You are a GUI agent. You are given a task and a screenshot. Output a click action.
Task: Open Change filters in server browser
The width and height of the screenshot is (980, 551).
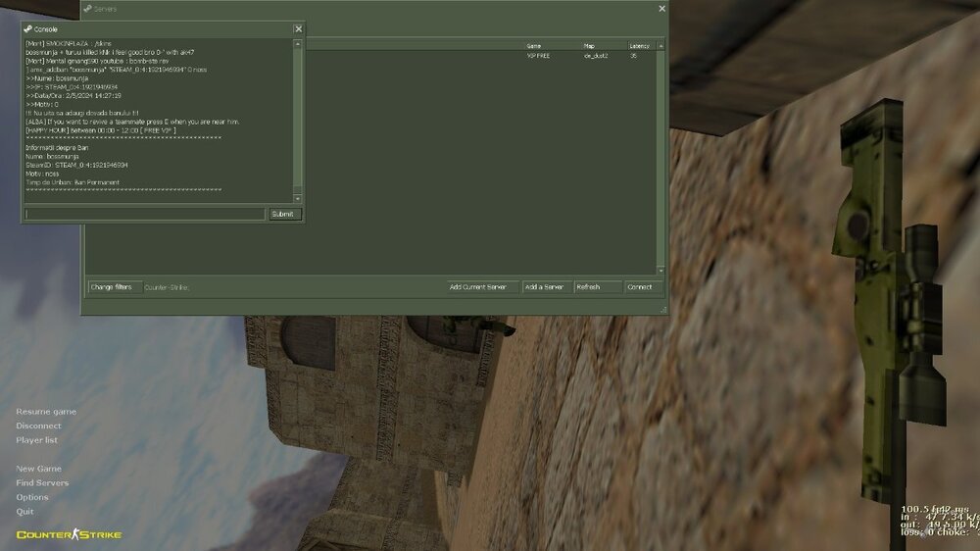(111, 287)
